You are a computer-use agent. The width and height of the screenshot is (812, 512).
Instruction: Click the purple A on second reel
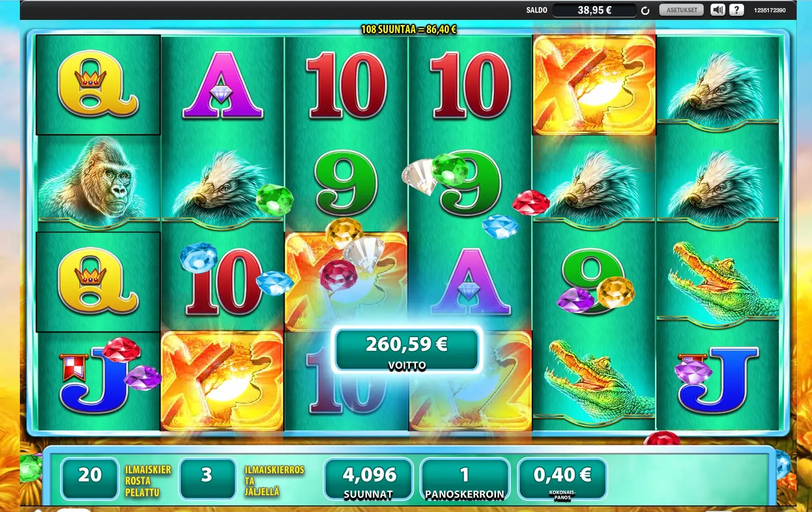coord(223,85)
